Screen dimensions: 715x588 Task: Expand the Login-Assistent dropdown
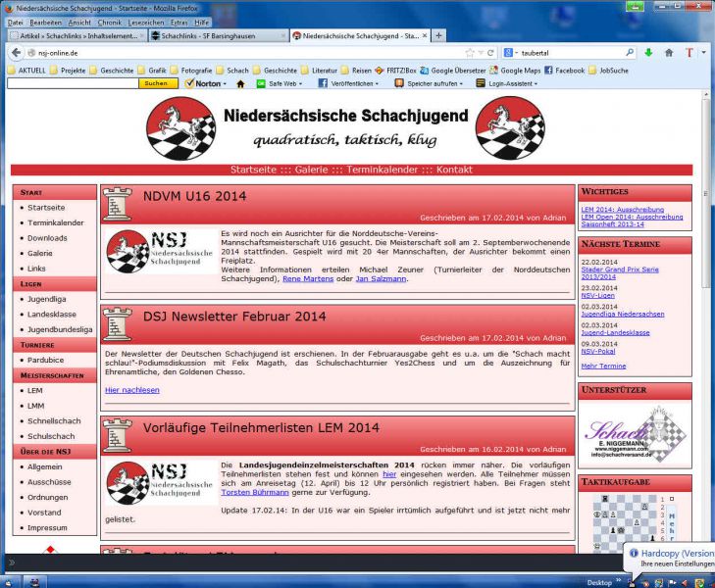click(x=507, y=84)
